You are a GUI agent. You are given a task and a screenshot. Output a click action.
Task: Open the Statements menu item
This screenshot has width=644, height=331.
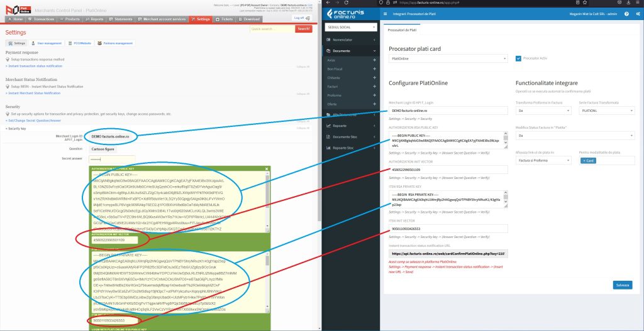coord(121,19)
